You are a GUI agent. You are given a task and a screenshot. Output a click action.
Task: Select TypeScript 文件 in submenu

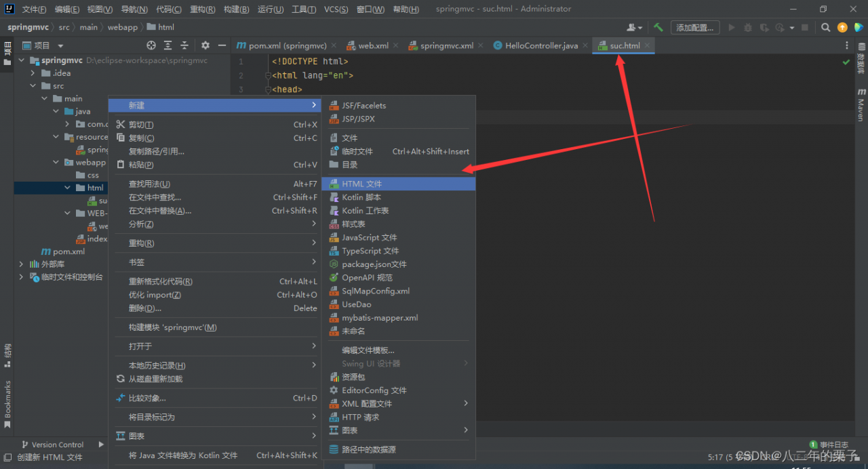click(399, 251)
